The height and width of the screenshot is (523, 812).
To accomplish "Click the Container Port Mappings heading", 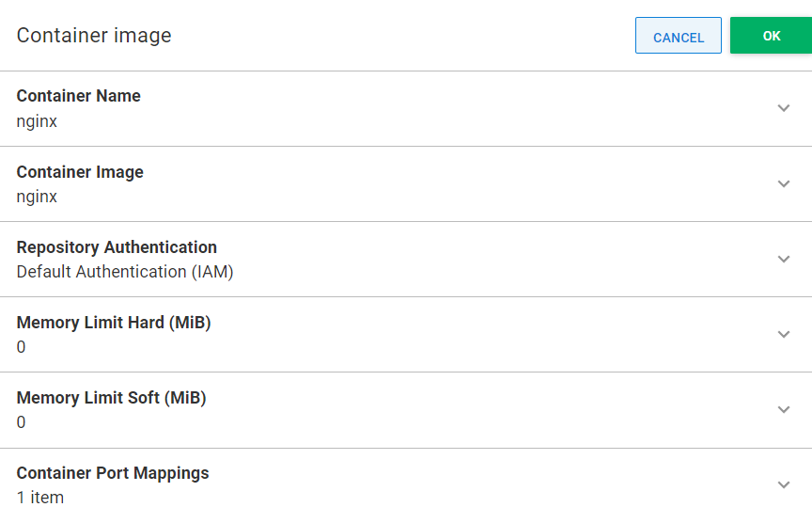I will [113, 473].
